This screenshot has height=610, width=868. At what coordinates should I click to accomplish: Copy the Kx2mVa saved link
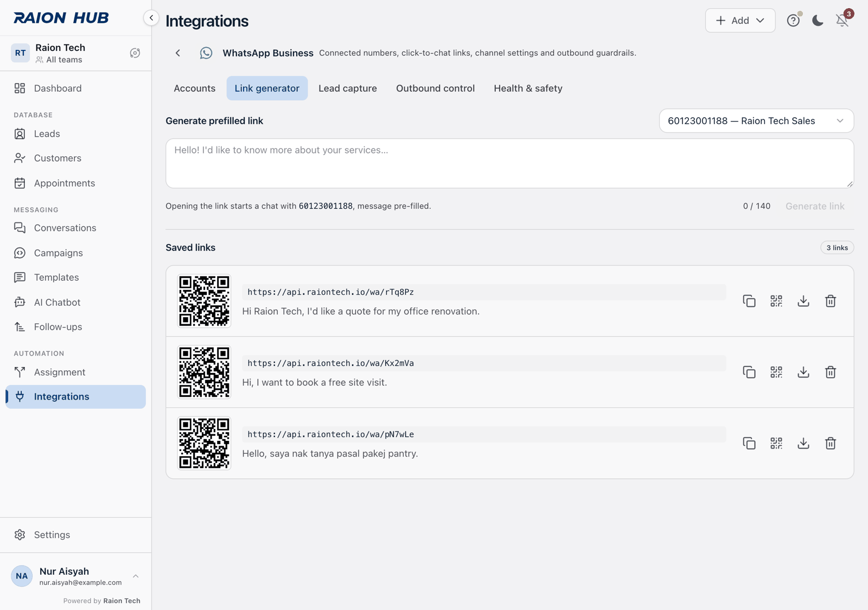(x=749, y=372)
